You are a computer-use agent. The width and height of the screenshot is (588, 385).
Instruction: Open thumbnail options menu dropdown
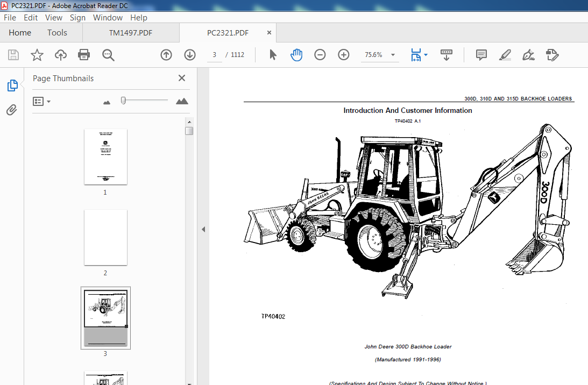(41, 101)
